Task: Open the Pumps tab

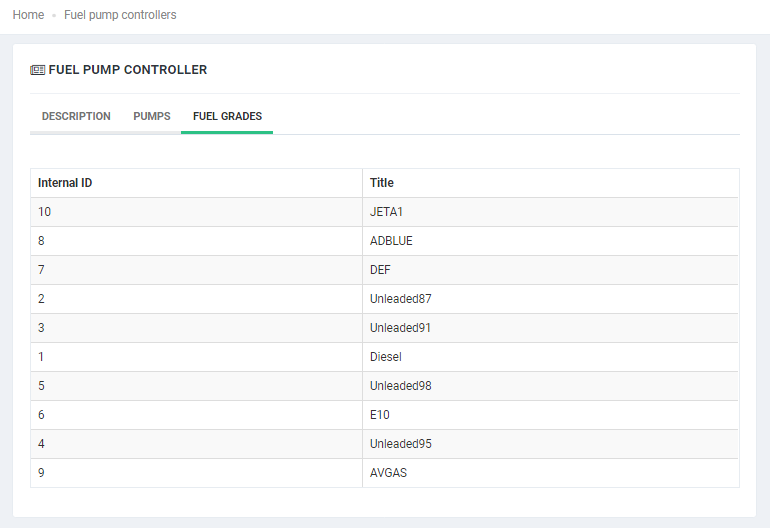Action: coord(152,116)
